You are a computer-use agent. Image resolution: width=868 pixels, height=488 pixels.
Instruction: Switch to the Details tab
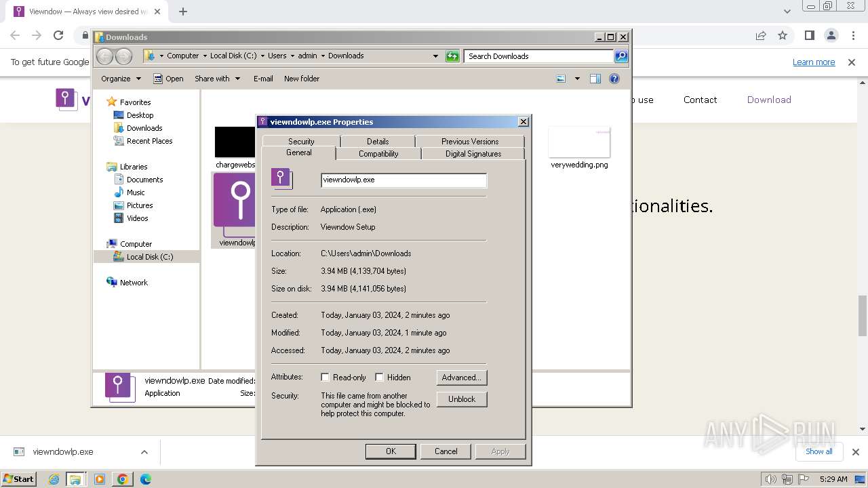[x=378, y=142]
